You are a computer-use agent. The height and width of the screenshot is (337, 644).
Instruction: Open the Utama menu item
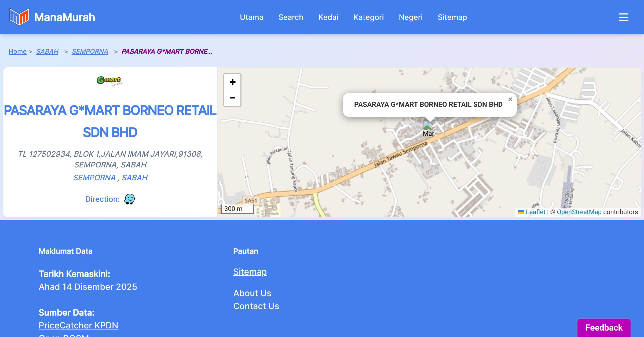coord(251,17)
